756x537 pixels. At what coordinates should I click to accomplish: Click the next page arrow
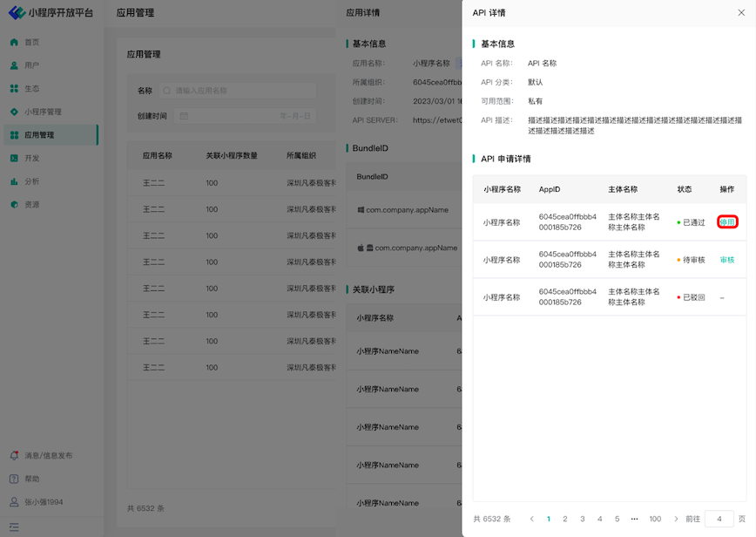point(676,519)
